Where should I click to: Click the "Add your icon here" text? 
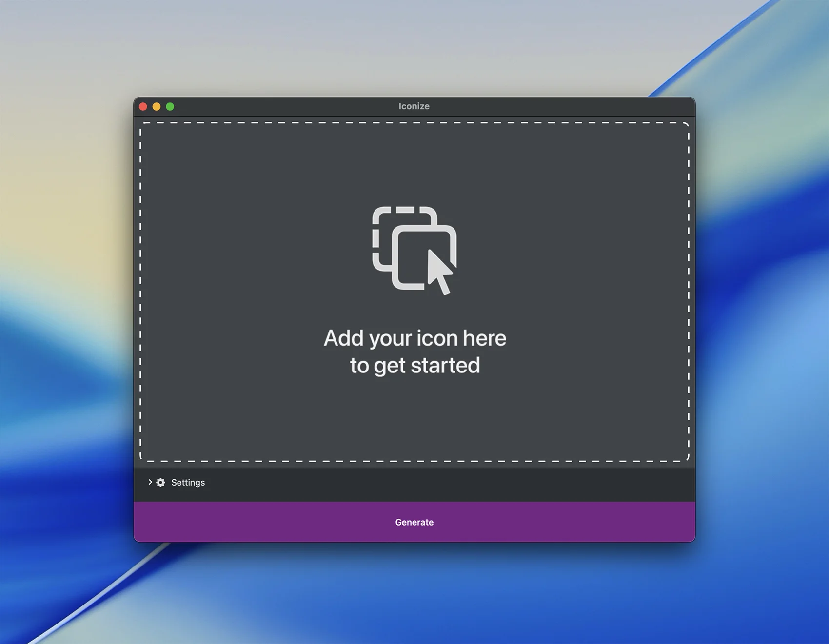click(414, 338)
